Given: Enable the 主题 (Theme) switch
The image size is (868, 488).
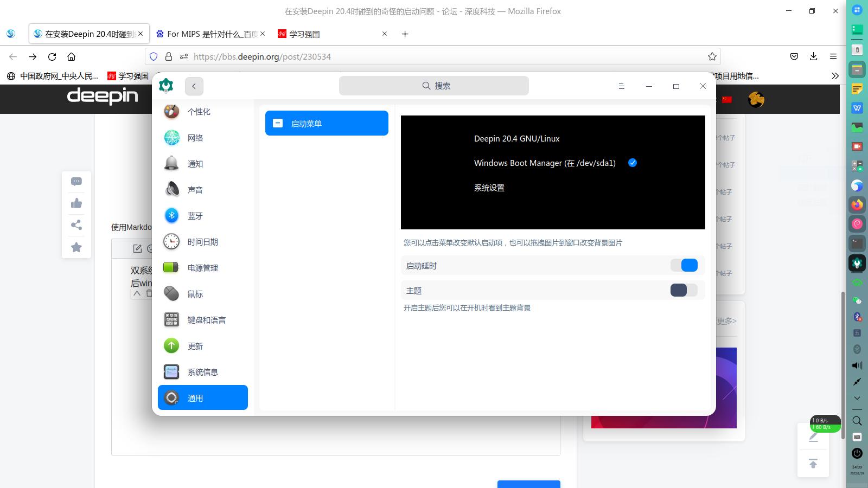Looking at the screenshot, I should coord(684,290).
